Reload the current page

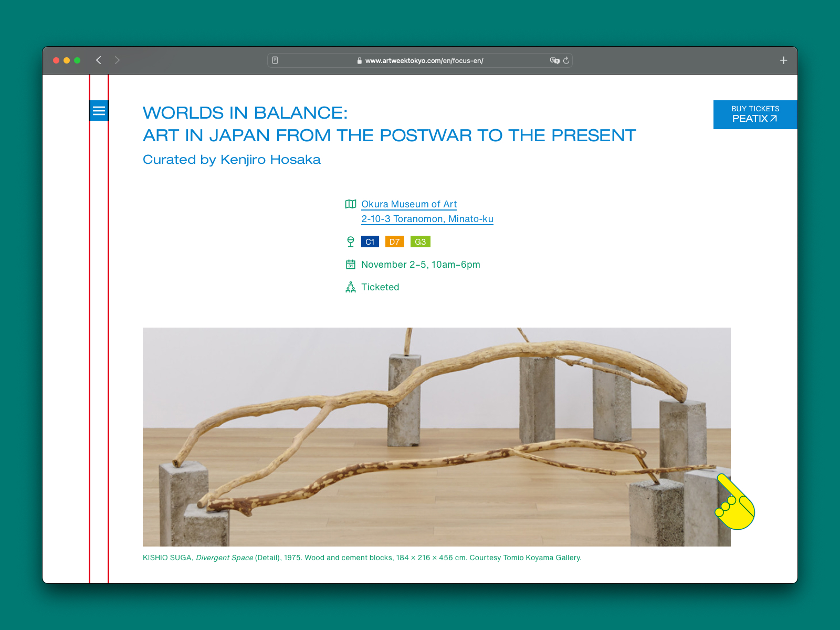coord(566,60)
